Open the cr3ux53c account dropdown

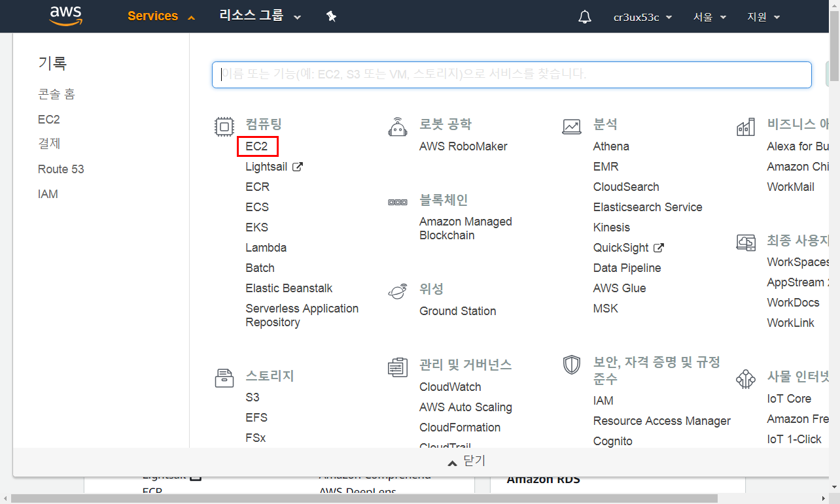click(x=642, y=17)
